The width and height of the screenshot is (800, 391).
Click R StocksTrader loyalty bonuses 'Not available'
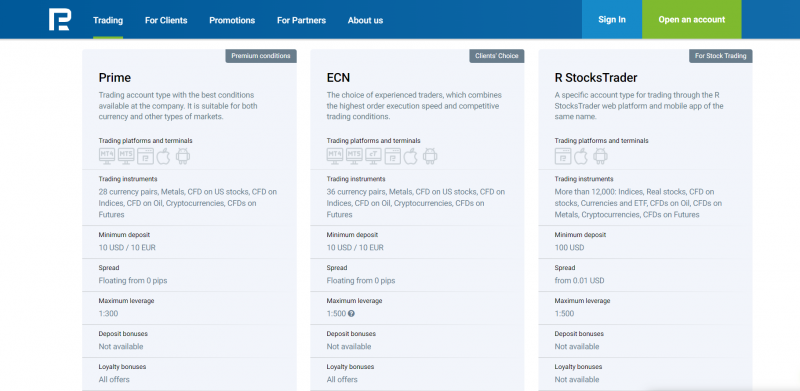[577, 380]
